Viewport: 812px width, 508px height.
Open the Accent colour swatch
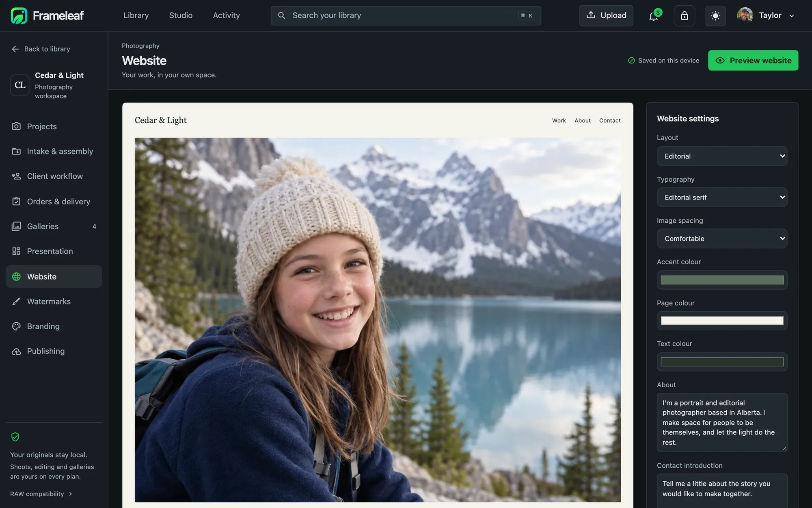click(722, 280)
